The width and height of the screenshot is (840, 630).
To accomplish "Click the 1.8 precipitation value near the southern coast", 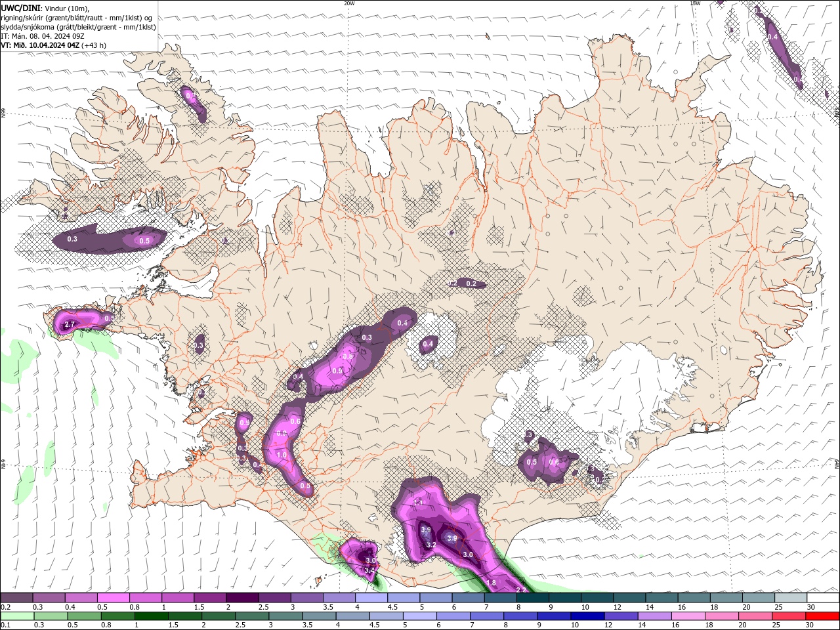I will pyautogui.click(x=490, y=583).
